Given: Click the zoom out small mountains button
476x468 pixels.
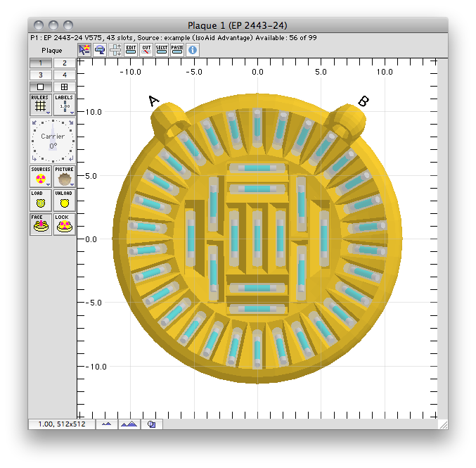Looking at the screenshot, I should (107, 424).
